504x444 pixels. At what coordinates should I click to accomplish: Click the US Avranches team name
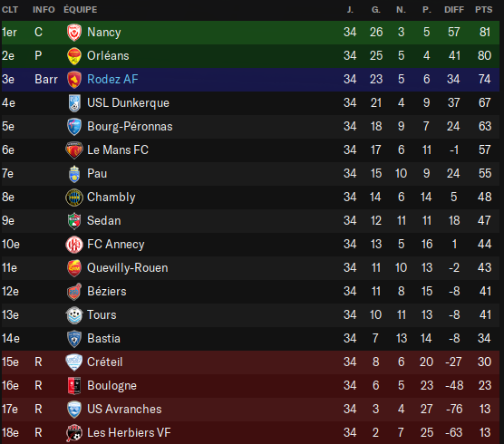(x=124, y=410)
